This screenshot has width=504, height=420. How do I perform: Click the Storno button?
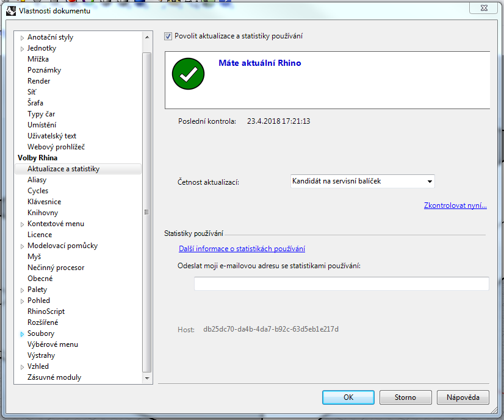point(405,397)
